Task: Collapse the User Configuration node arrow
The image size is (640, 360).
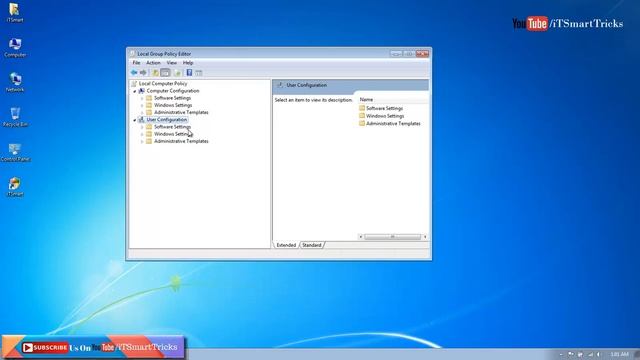Action: pos(135,120)
